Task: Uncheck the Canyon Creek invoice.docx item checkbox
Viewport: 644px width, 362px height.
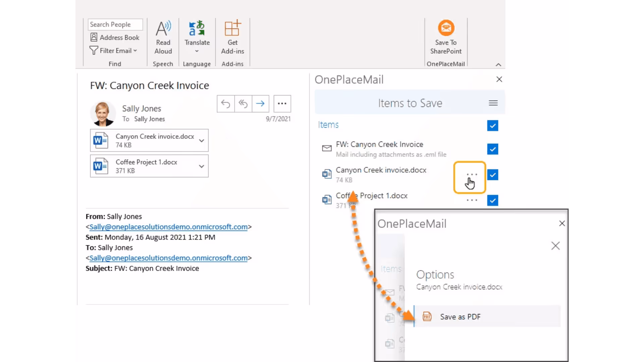Action: (x=493, y=175)
